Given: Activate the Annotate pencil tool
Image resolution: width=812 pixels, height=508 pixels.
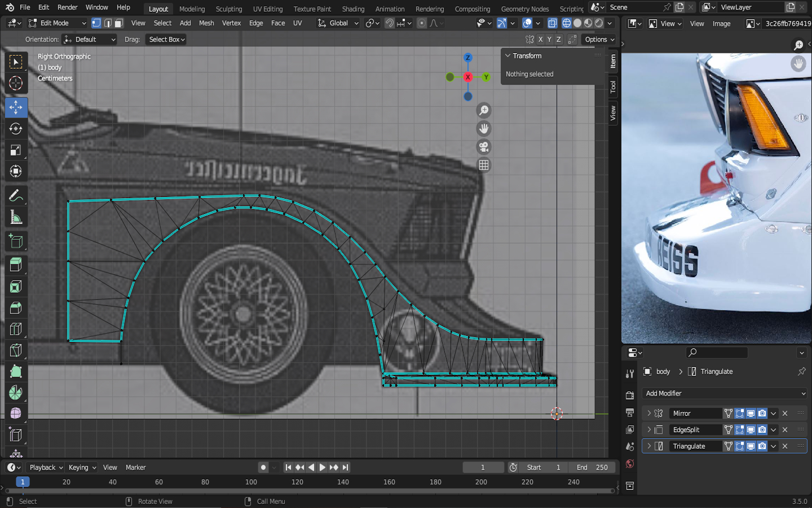Looking at the screenshot, I should (x=16, y=195).
